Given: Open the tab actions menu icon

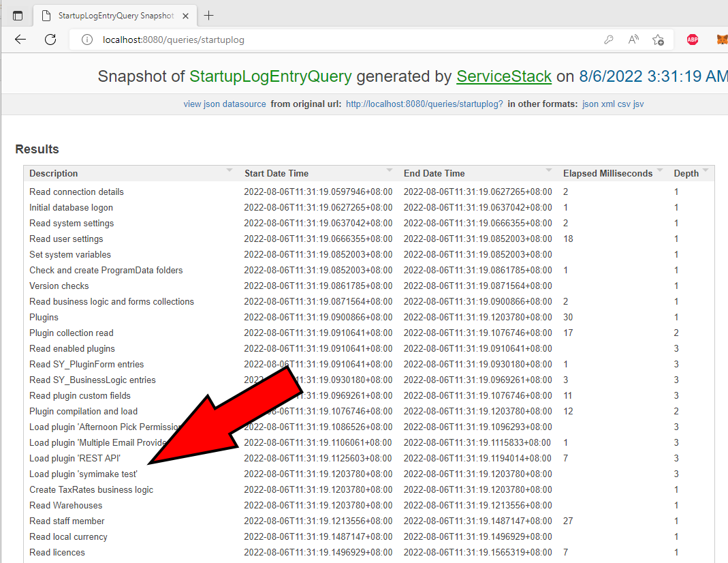Looking at the screenshot, I should tap(18, 15).
